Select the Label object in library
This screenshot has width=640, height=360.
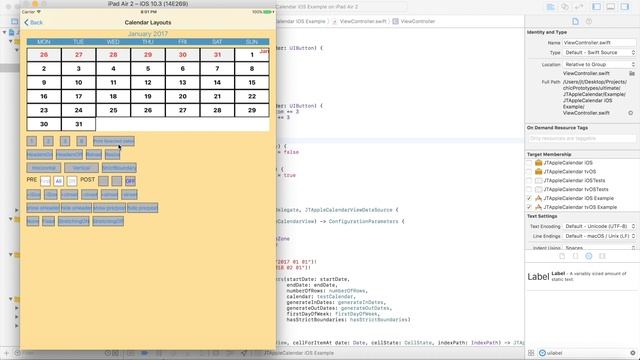pos(582,277)
